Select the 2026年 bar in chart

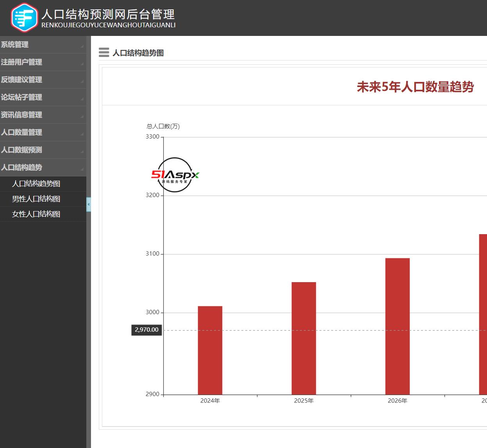(398, 326)
